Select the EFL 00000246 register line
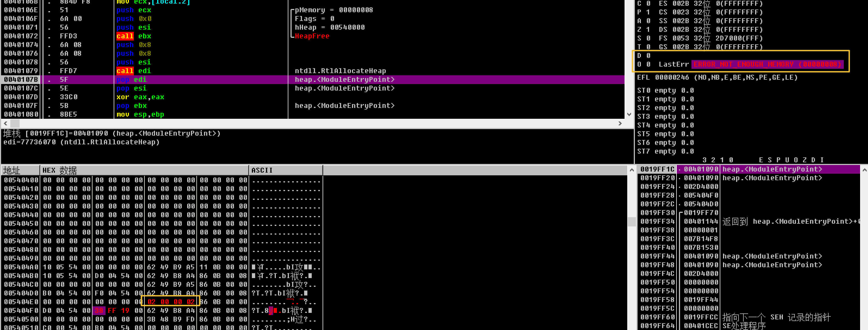The width and height of the screenshot is (868, 330). pos(717,77)
